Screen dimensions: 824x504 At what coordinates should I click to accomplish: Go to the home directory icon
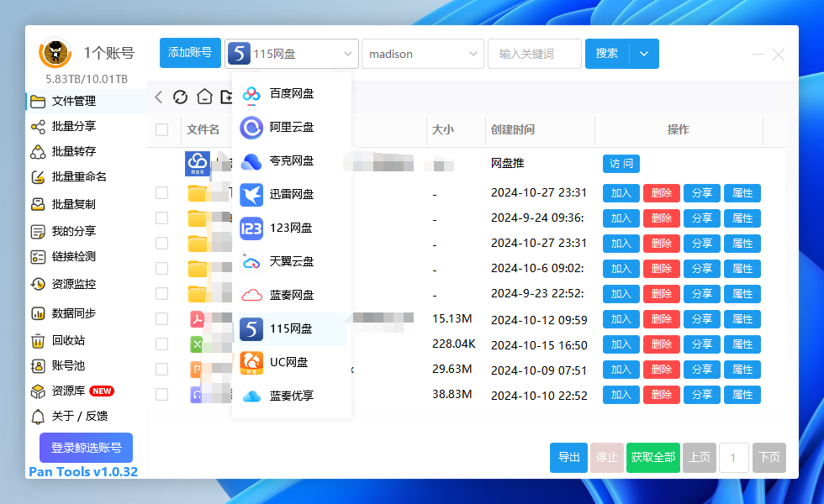coord(204,97)
